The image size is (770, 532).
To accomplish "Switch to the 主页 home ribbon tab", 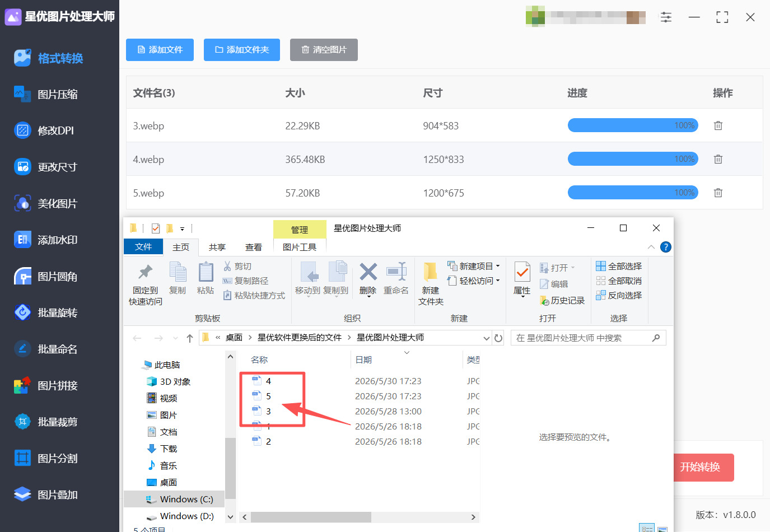I will click(181, 247).
